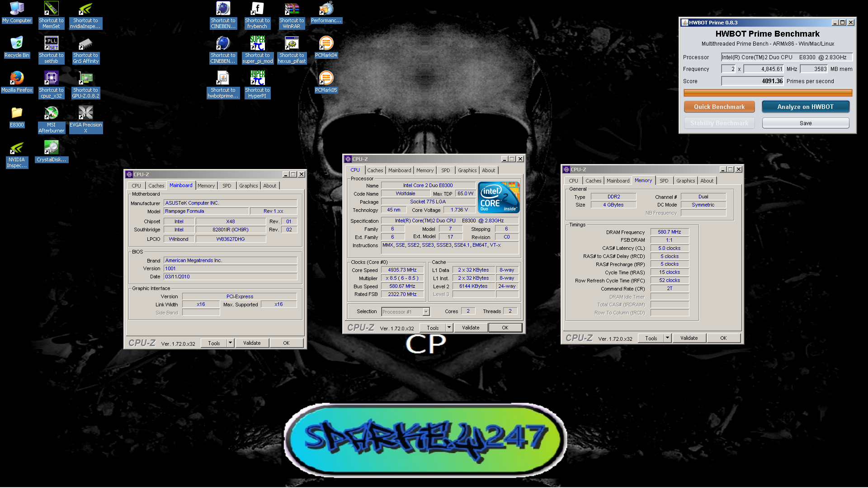Image resolution: width=868 pixels, height=488 pixels.
Task: Launch Shortcut to setfsb icon
Action: point(51,50)
